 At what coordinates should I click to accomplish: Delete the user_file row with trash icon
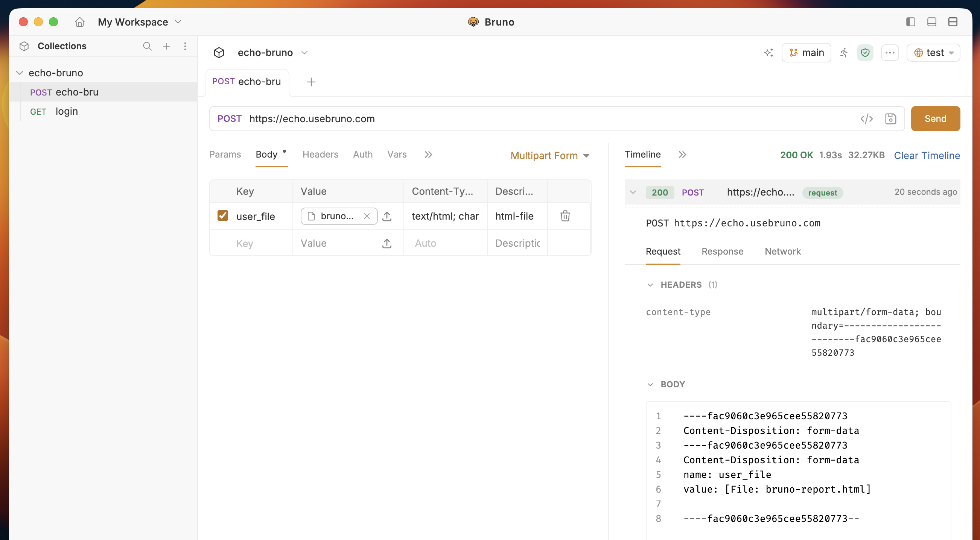coord(565,216)
